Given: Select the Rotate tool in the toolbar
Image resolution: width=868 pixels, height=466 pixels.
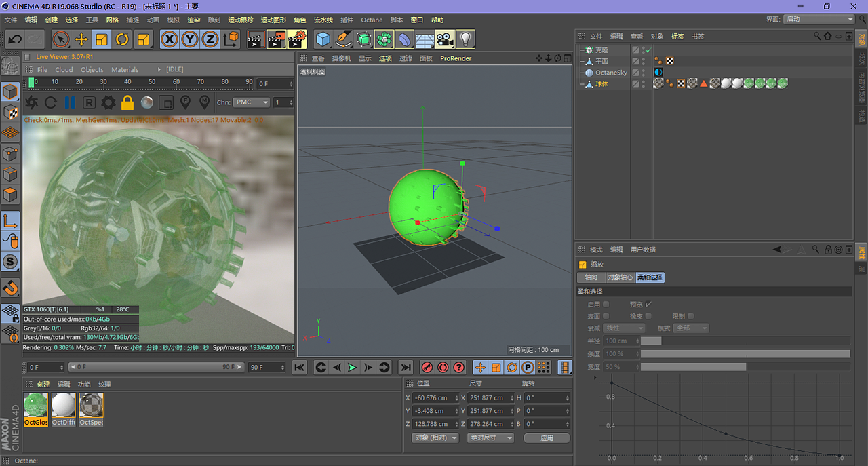Looking at the screenshot, I should click(122, 39).
